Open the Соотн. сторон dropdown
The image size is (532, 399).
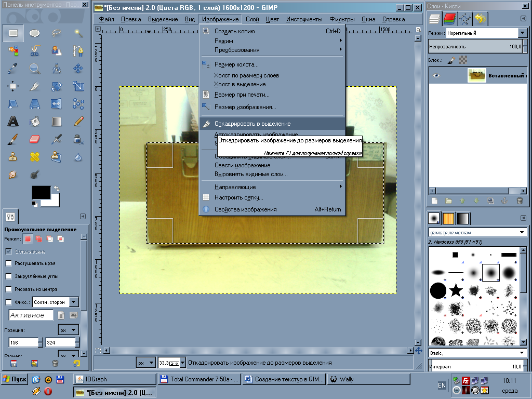pos(74,302)
